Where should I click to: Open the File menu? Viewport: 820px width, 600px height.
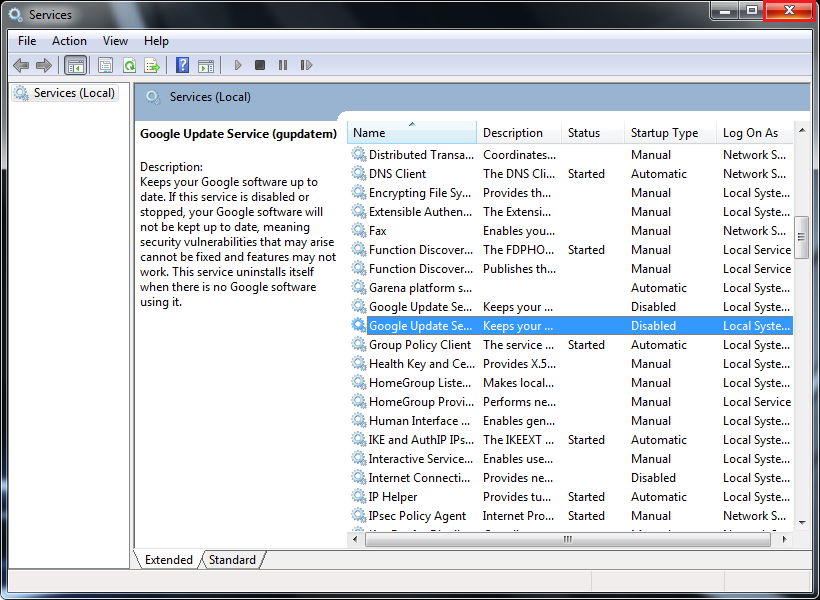tap(27, 41)
